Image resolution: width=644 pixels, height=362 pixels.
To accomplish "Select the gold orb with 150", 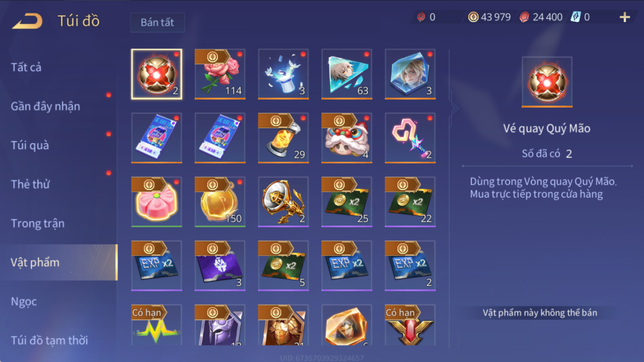I will click(220, 202).
